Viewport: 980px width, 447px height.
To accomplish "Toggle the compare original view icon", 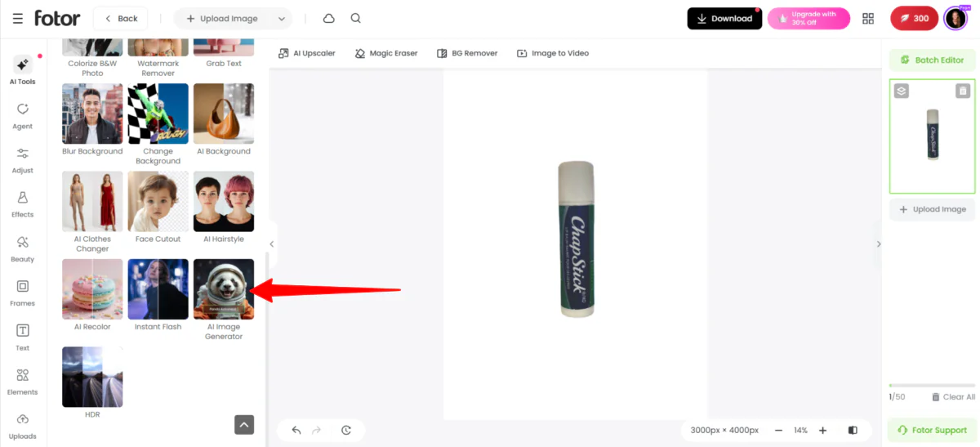I will click(853, 430).
